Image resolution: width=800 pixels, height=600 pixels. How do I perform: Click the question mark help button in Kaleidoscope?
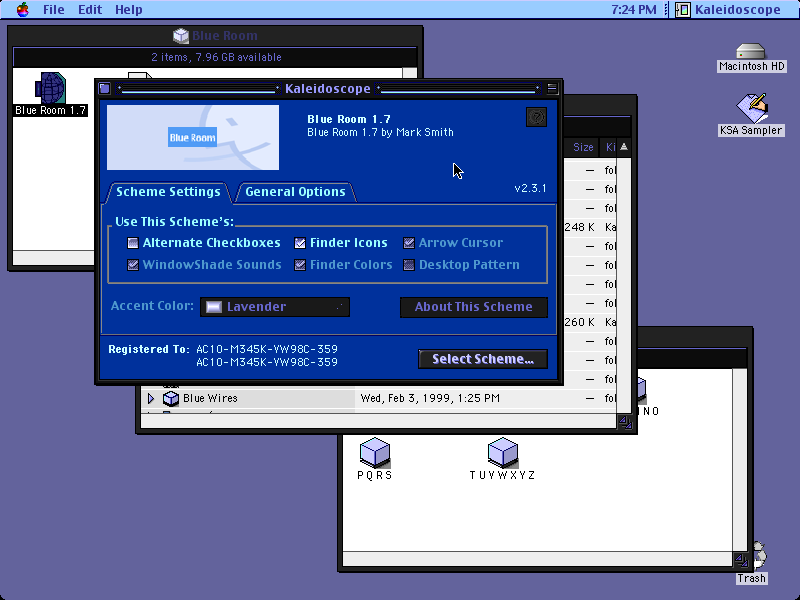pos(536,117)
